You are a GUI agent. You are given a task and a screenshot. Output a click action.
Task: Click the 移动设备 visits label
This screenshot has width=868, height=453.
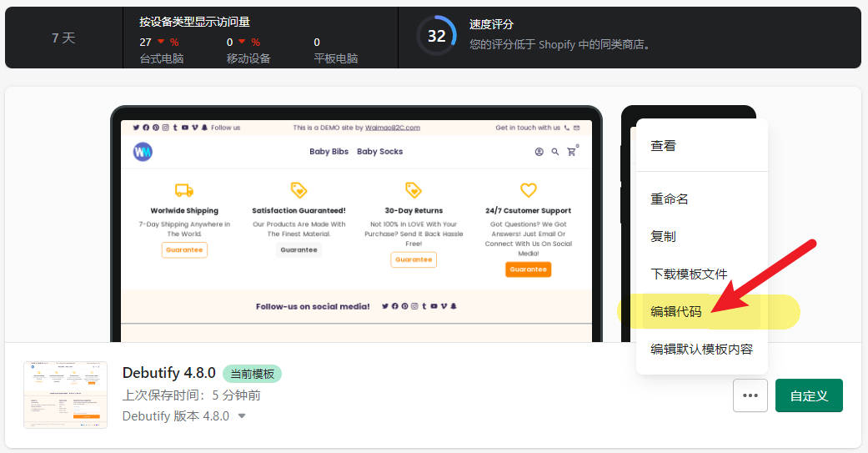point(248,58)
